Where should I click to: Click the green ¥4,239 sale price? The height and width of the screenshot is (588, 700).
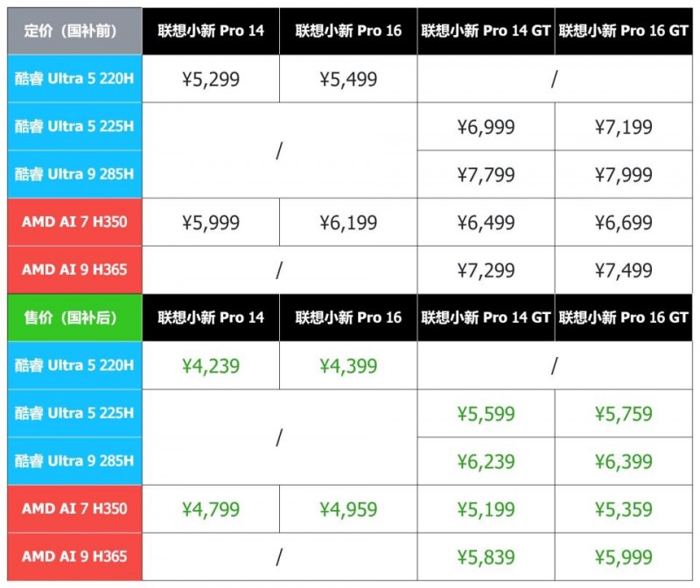[211, 366]
